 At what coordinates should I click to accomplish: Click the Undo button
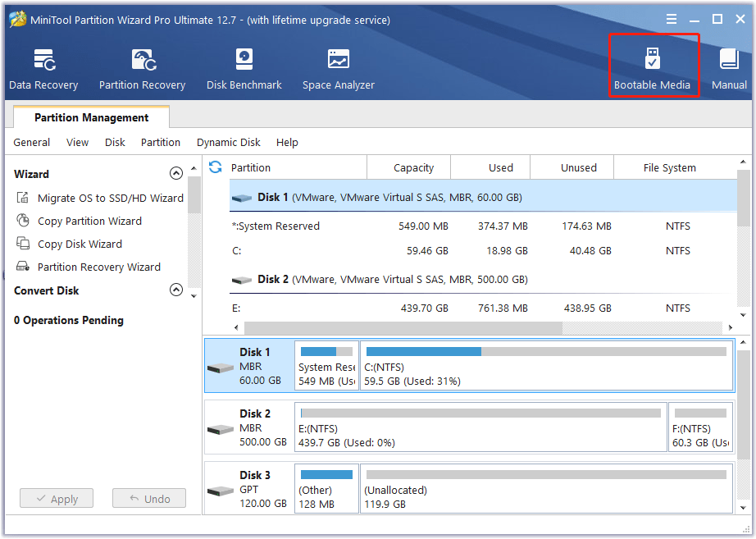click(148, 498)
